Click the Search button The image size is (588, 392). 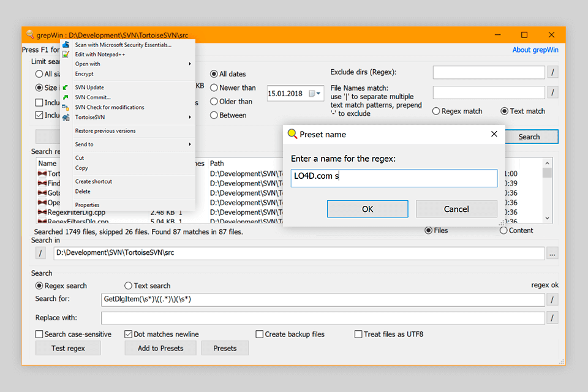(x=532, y=137)
